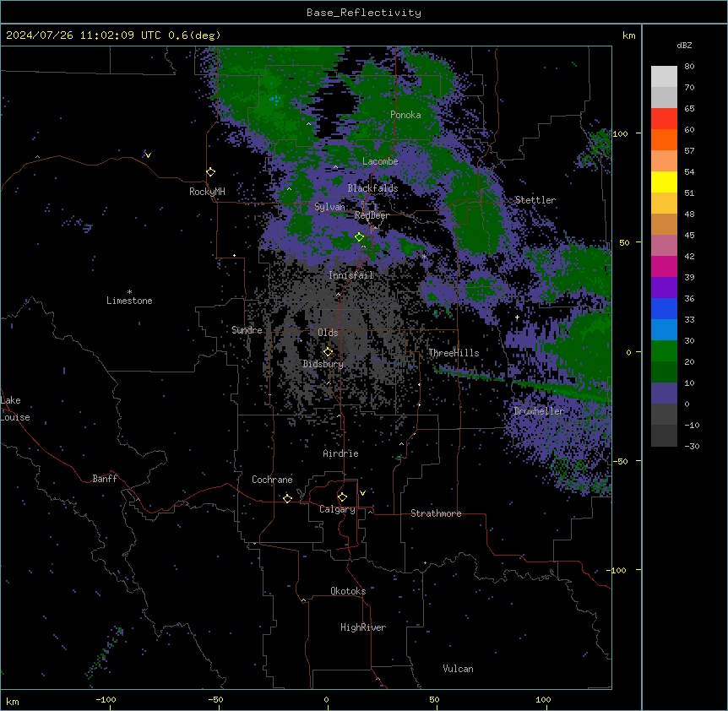
Task: Click the Vulcan town label
Action: [x=459, y=669]
